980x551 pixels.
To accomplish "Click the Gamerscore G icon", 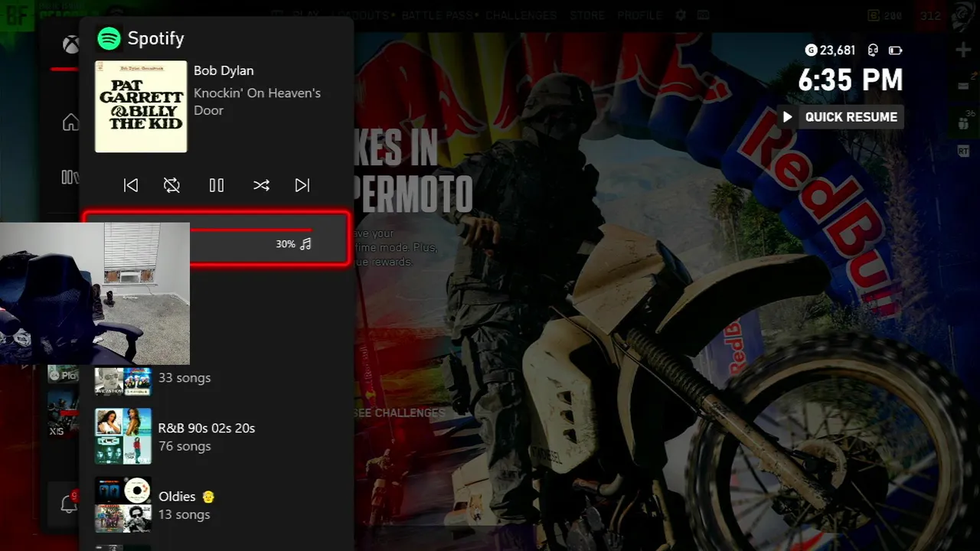I will 811,51.
